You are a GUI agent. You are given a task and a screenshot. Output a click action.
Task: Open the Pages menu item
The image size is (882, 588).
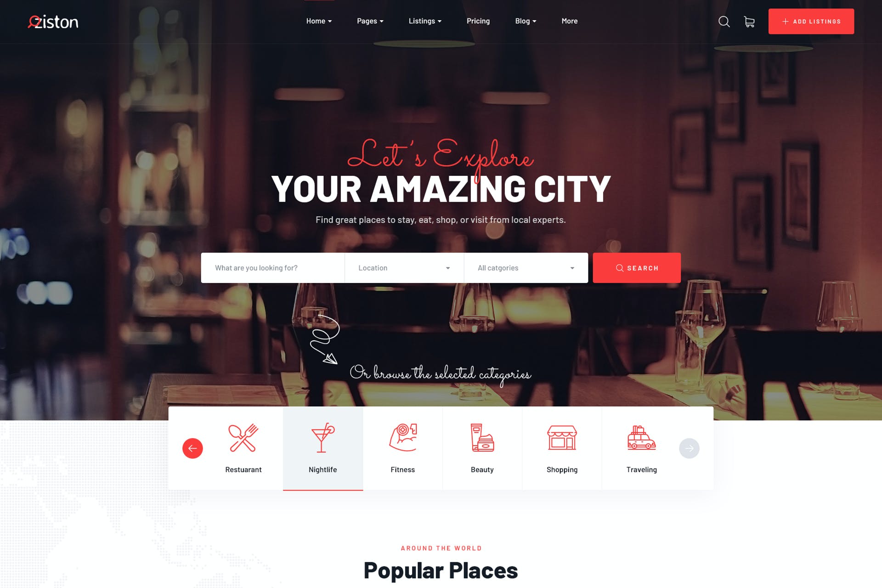369,20
